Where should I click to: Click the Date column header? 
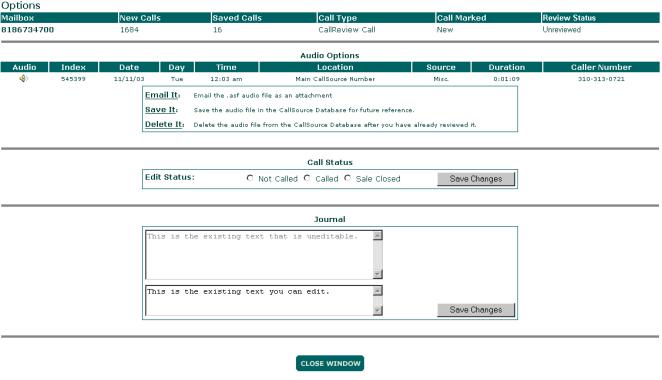point(129,67)
